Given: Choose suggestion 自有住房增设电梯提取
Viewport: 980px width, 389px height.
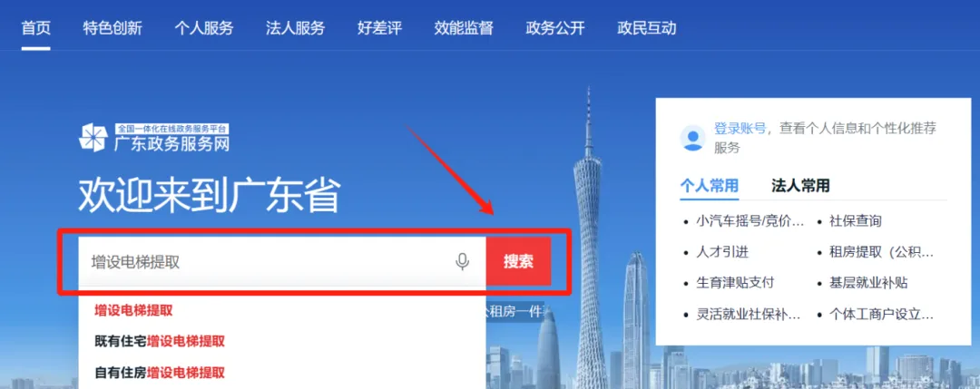Looking at the screenshot, I should [160, 374].
